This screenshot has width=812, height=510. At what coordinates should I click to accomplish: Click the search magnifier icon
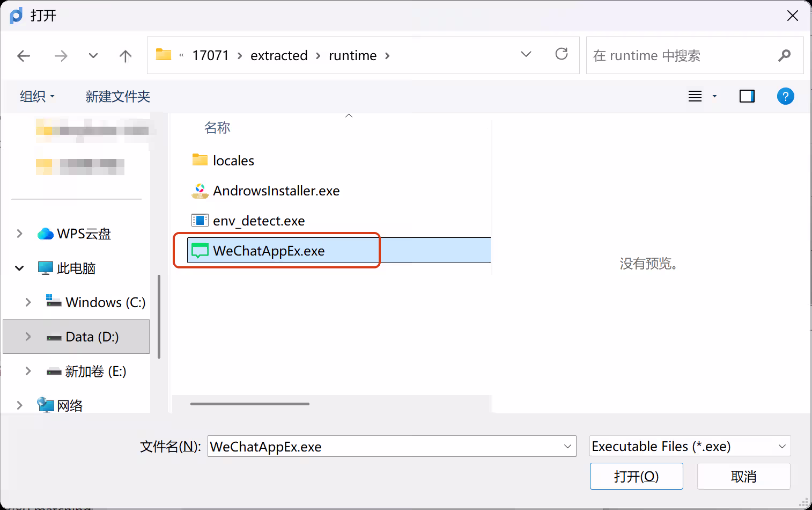click(785, 55)
